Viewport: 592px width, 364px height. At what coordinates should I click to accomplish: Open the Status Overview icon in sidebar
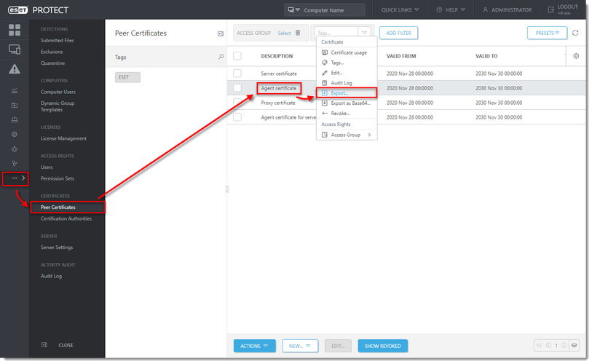[x=15, y=163]
